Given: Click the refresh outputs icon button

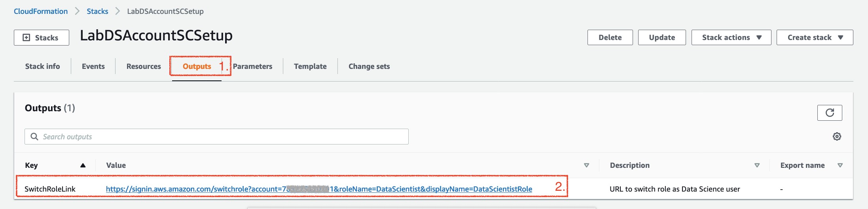Looking at the screenshot, I should pyautogui.click(x=829, y=113).
